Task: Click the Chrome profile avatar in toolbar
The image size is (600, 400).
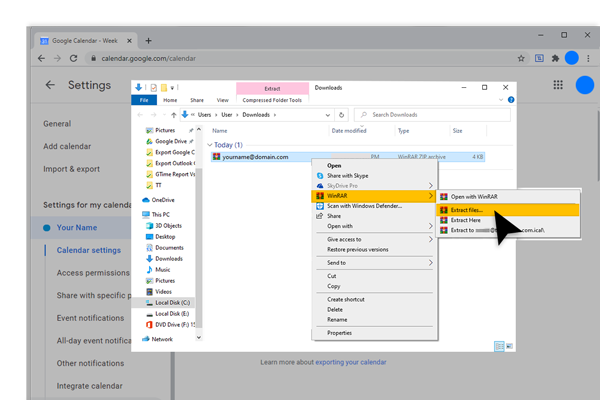Action: point(572,58)
